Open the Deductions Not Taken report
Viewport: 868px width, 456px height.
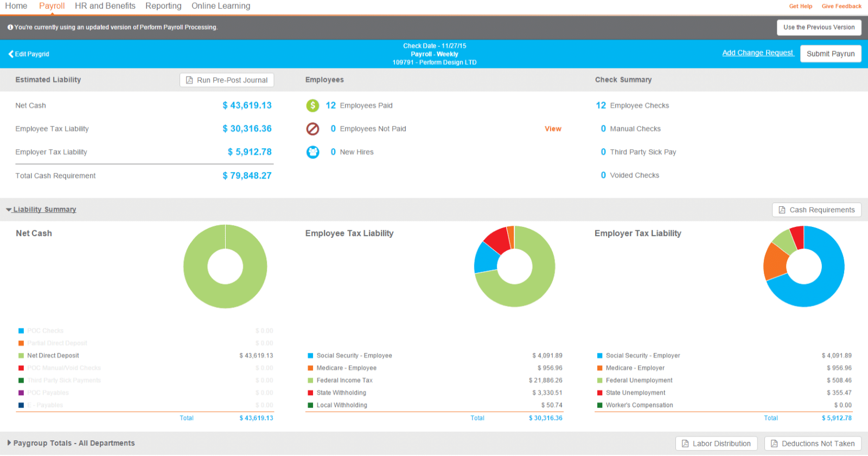[813, 444]
